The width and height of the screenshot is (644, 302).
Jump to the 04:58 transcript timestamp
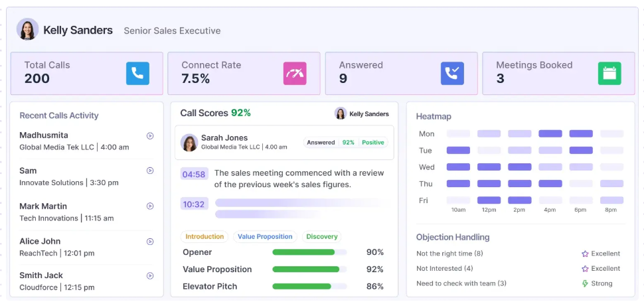194,174
